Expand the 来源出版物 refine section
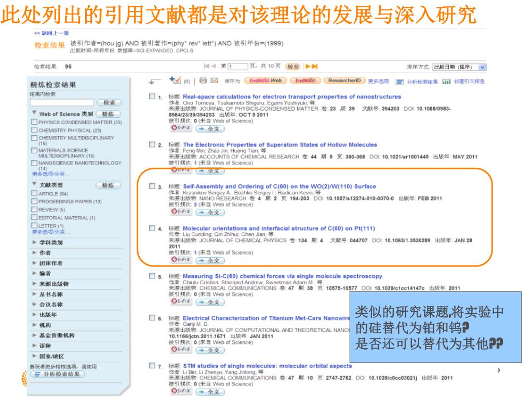The width and height of the screenshot is (532, 399). pos(34,284)
